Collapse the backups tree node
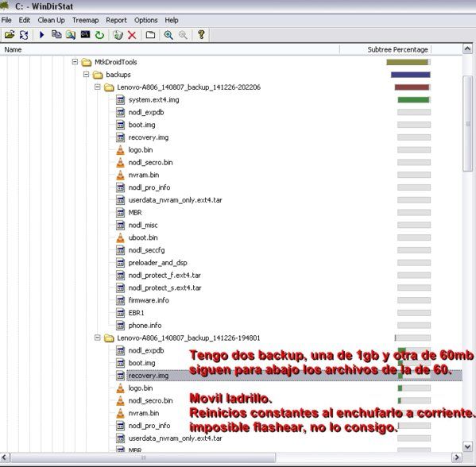The height and width of the screenshot is (467, 476). [x=86, y=75]
